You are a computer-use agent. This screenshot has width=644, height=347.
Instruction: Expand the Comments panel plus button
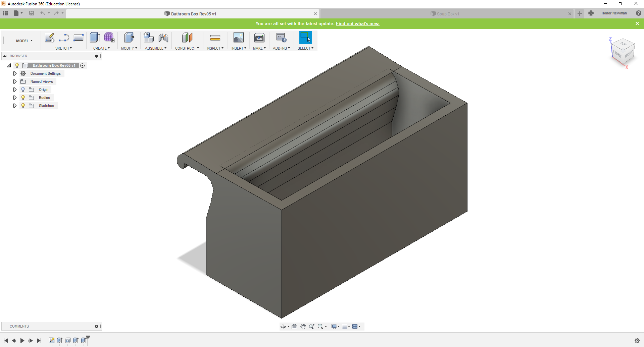(96, 326)
